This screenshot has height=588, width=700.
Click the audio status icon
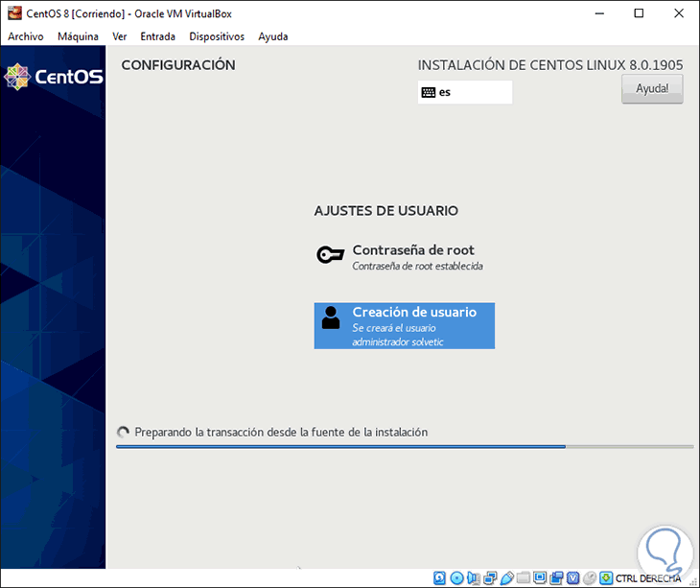click(x=473, y=578)
